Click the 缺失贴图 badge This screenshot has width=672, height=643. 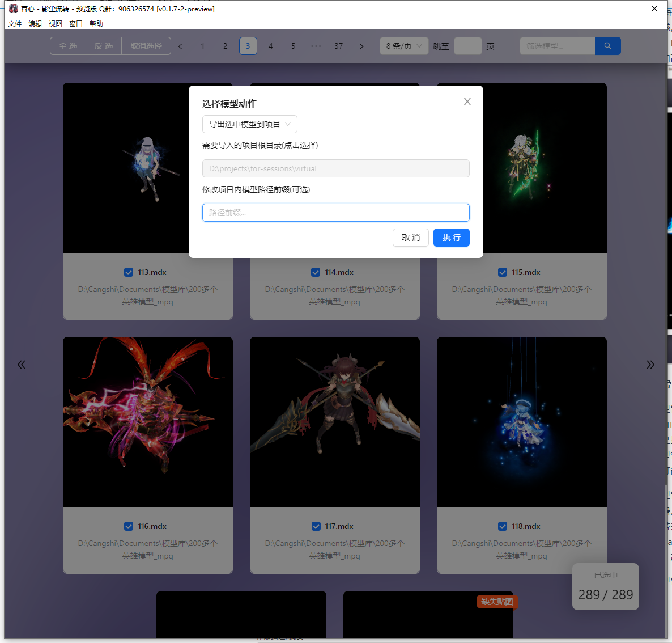[497, 602]
